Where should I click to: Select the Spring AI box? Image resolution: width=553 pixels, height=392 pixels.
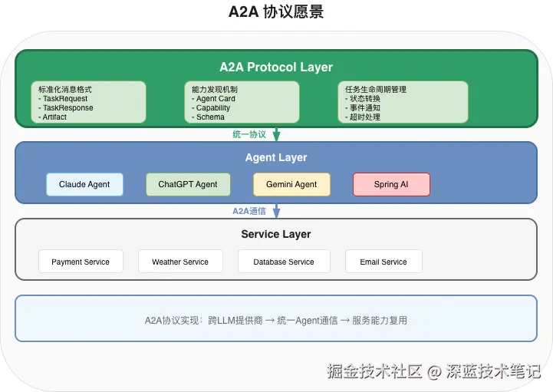pos(391,184)
